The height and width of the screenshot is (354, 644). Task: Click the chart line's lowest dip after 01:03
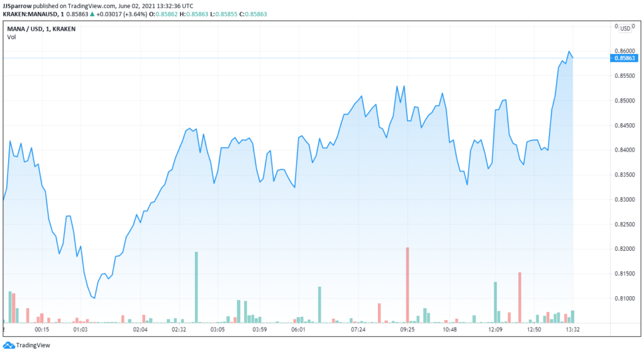point(94,298)
